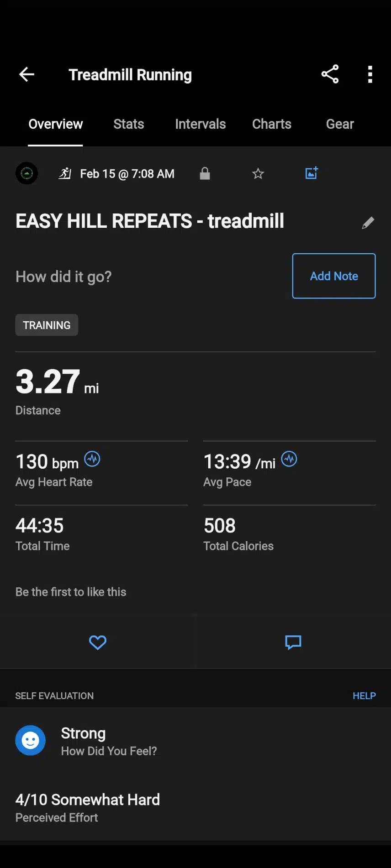The width and height of the screenshot is (391, 868).
Task: Go to the Charts tab
Action: pos(271,124)
